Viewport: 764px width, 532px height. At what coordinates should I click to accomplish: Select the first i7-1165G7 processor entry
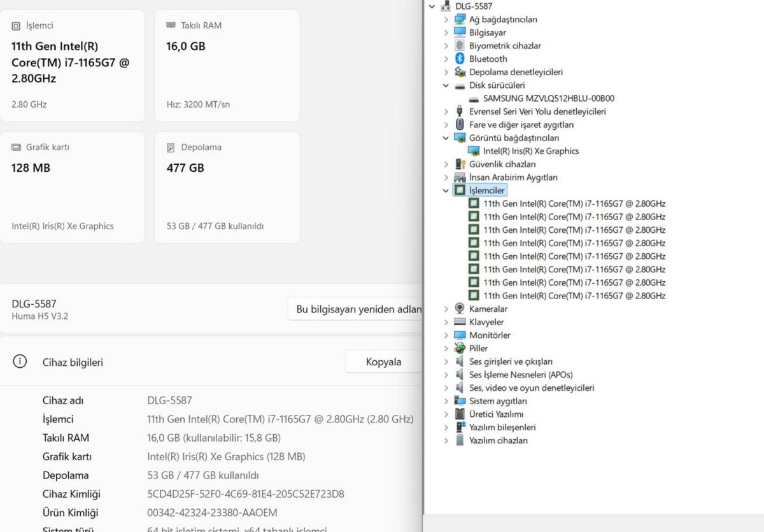(x=574, y=204)
